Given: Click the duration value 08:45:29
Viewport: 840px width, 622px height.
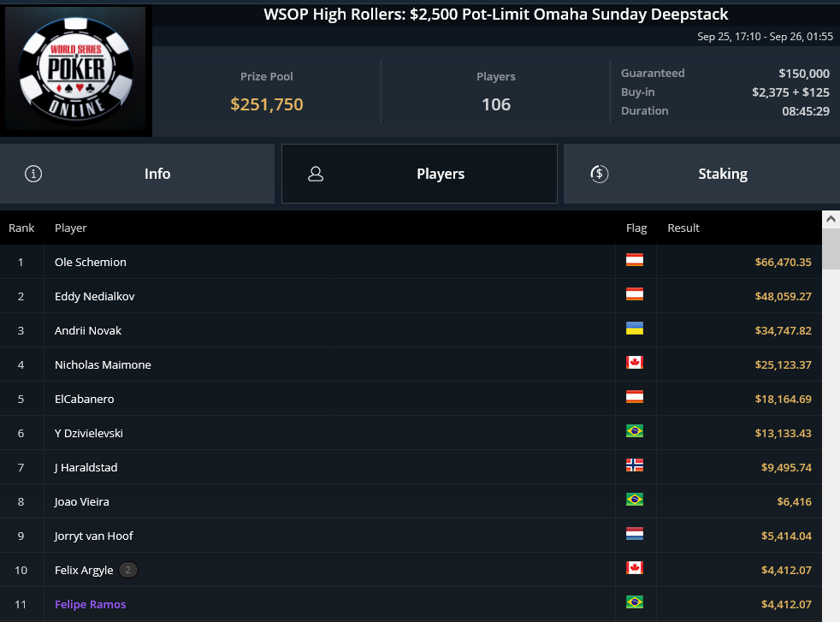Looking at the screenshot, I should click(806, 111).
